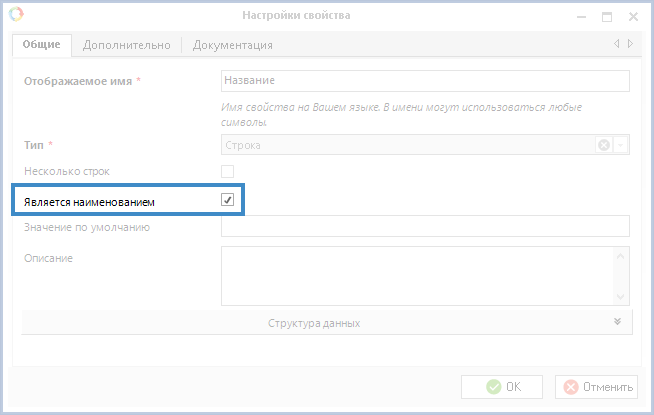Image resolution: width=654 pixels, height=415 pixels.
Task: Click the application logo in the title bar
Action: 14,15
